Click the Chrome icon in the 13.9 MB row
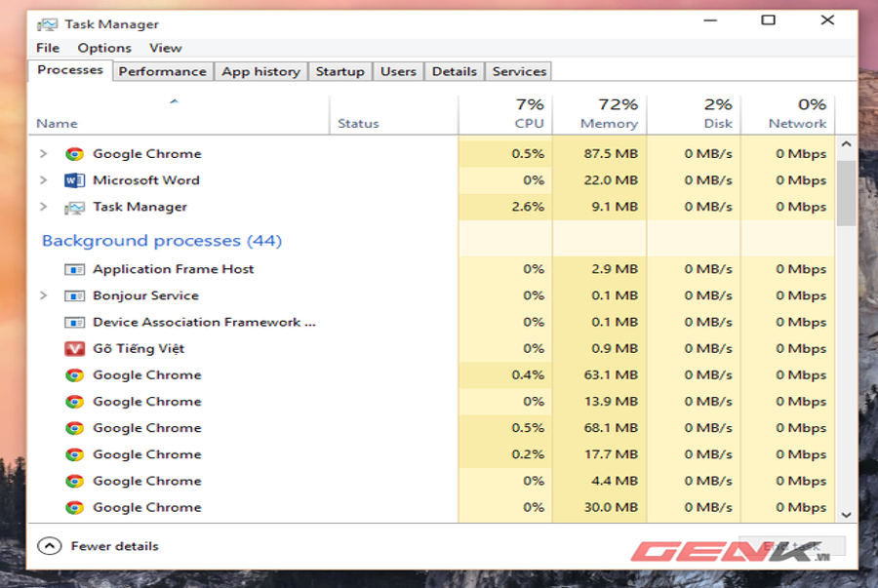 point(74,402)
